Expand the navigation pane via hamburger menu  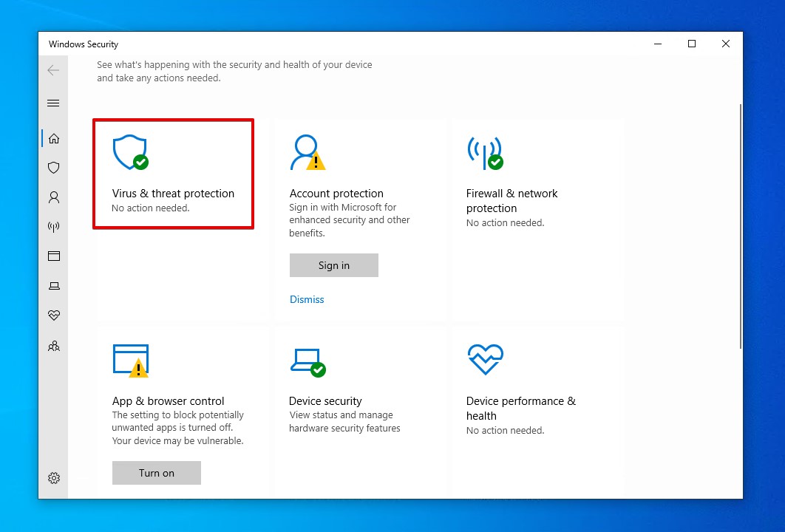53,103
